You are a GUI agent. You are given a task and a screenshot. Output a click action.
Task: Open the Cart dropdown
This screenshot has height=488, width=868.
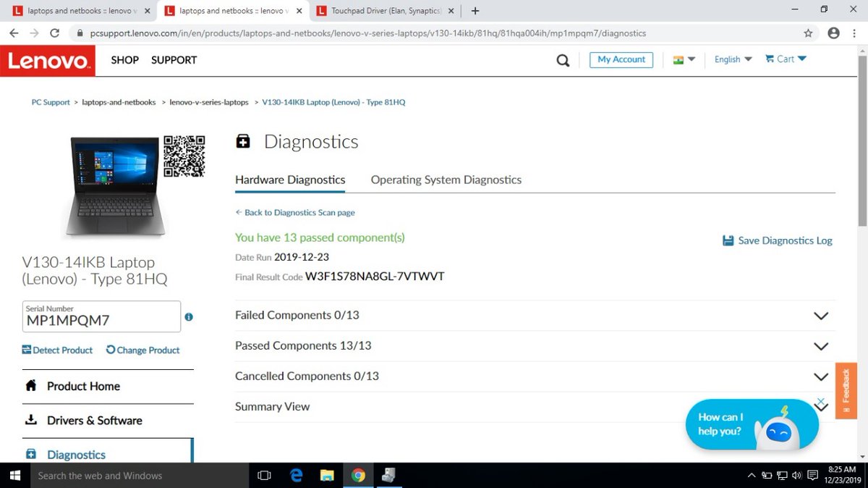click(x=786, y=59)
